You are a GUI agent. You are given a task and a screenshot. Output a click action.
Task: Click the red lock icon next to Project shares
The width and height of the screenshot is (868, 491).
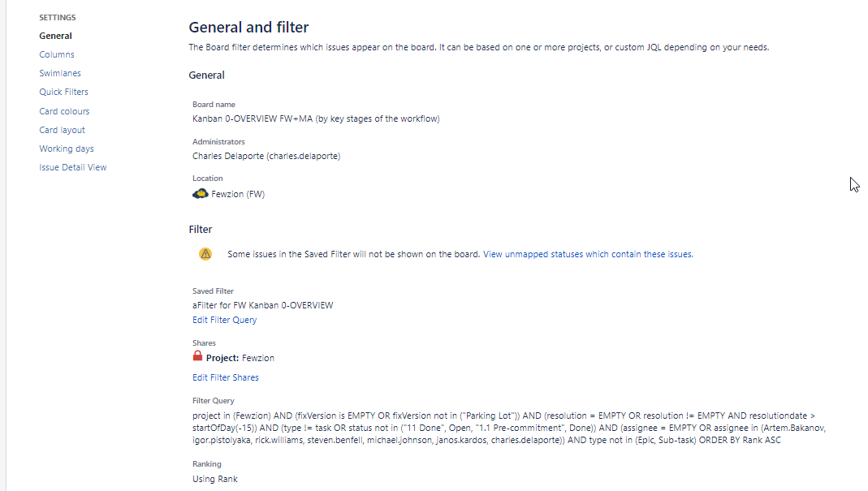(197, 357)
